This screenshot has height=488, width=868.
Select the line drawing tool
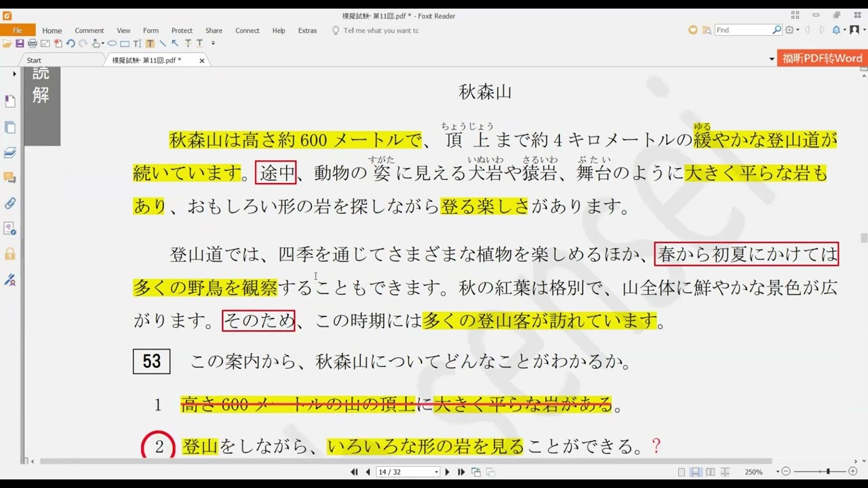point(162,43)
